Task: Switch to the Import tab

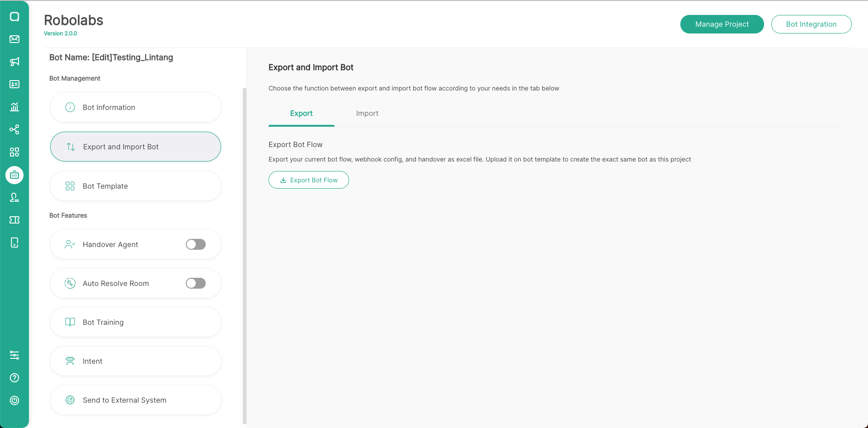Action: click(367, 114)
